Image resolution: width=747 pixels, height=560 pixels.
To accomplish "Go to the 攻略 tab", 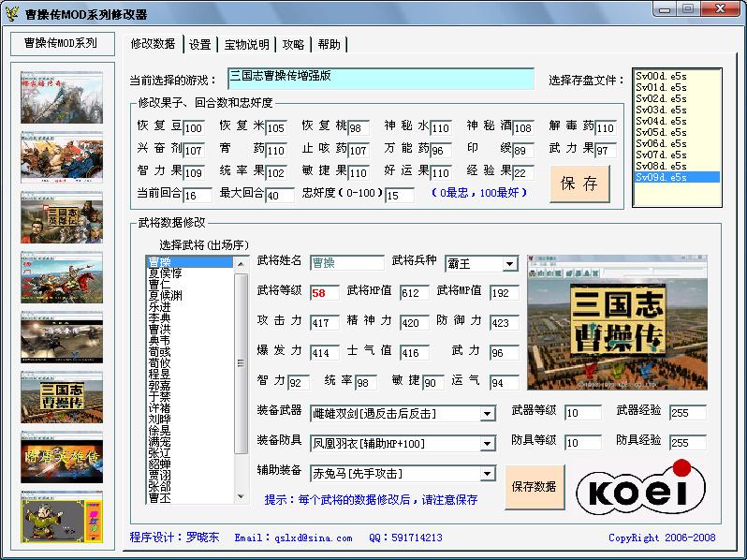I will coord(293,44).
